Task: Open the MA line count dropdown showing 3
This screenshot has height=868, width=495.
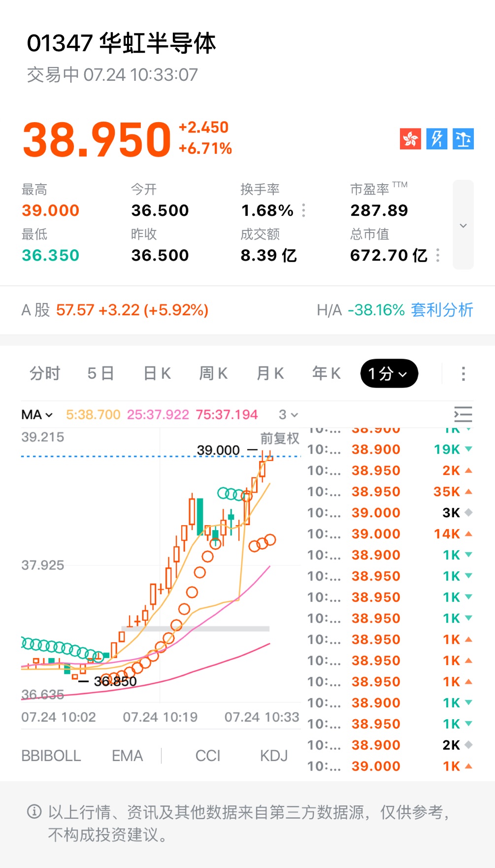Action: pyautogui.click(x=288, y=415)
